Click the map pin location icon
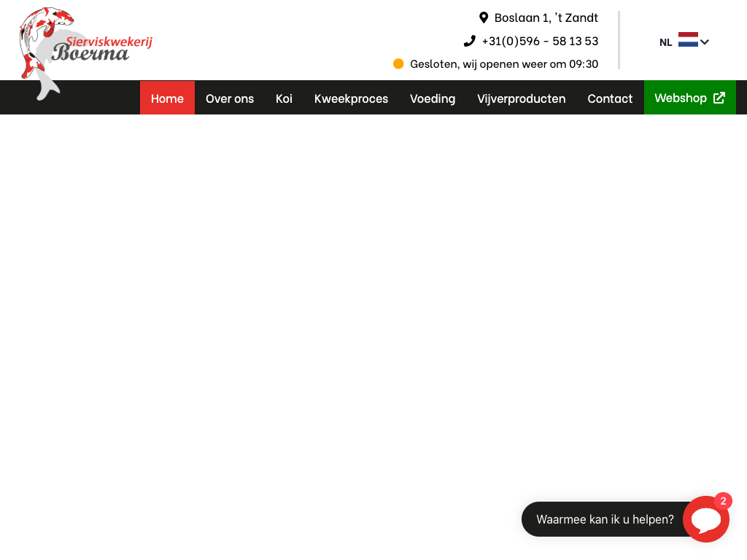 483,17
